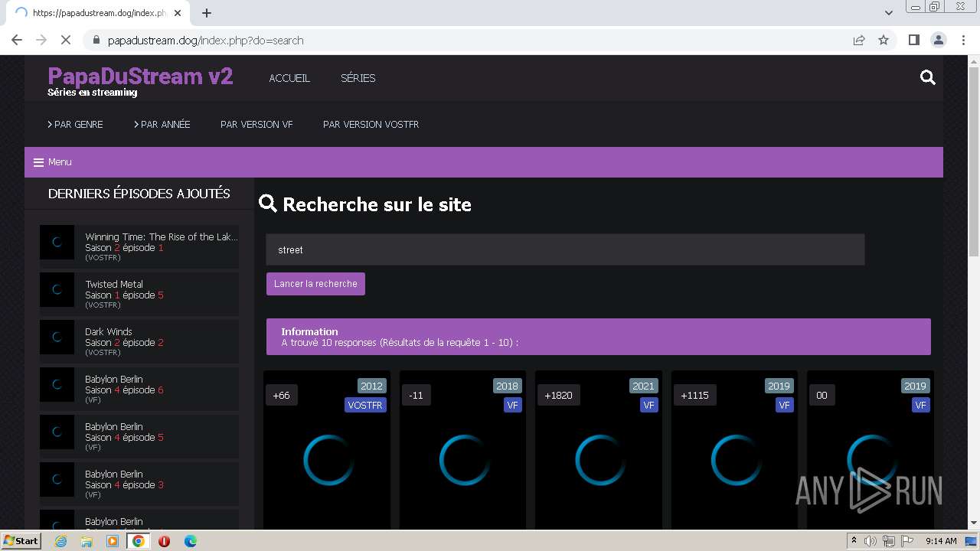980x551 pixels.
Task: Launch Internet Explorer from taskbar
Action: click(x=60, y=541)
